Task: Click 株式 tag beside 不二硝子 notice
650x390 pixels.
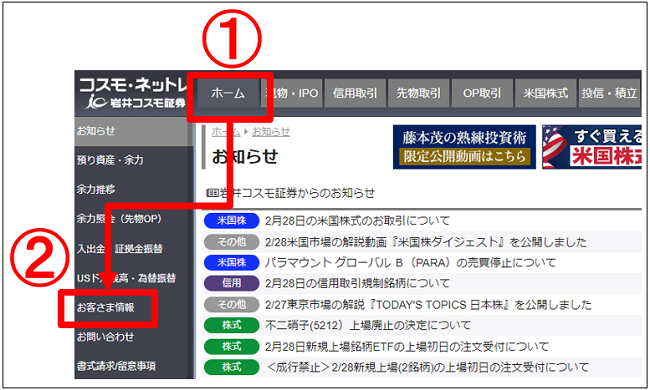Action: (232, 325)
